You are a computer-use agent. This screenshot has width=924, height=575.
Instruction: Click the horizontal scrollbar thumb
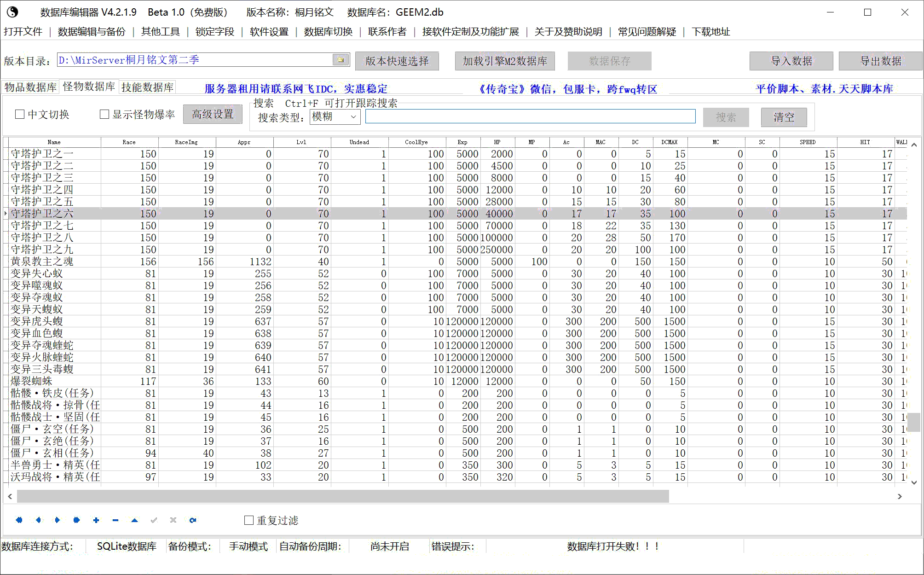point(343,496)
